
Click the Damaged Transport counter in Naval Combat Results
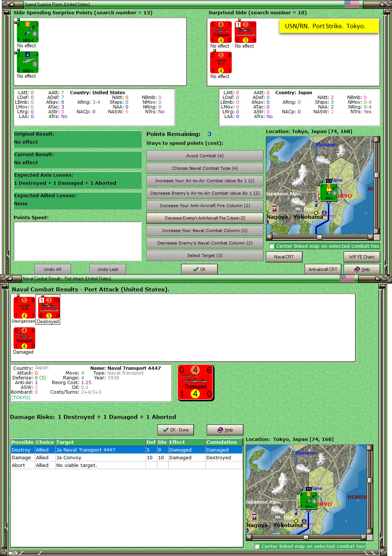pos(24,338)
